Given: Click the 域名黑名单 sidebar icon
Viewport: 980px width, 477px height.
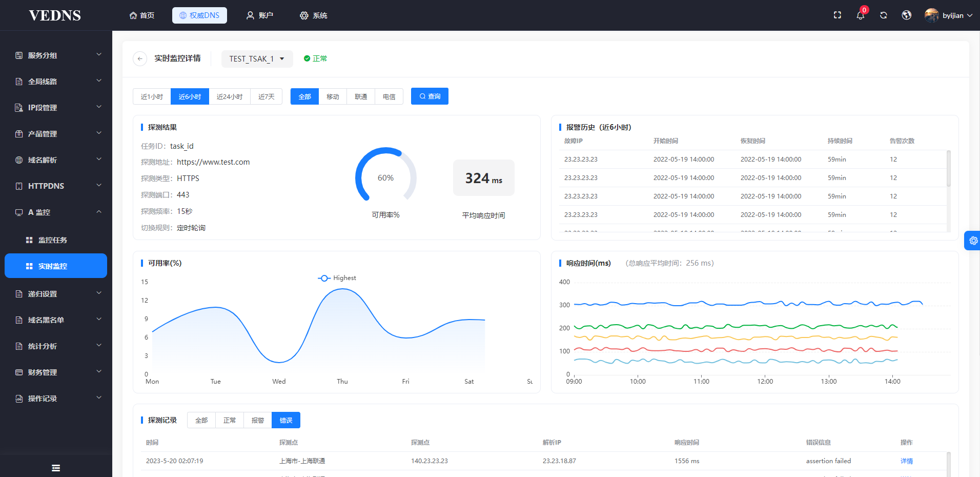Looking at the screenshot, I should coord(19,320).
